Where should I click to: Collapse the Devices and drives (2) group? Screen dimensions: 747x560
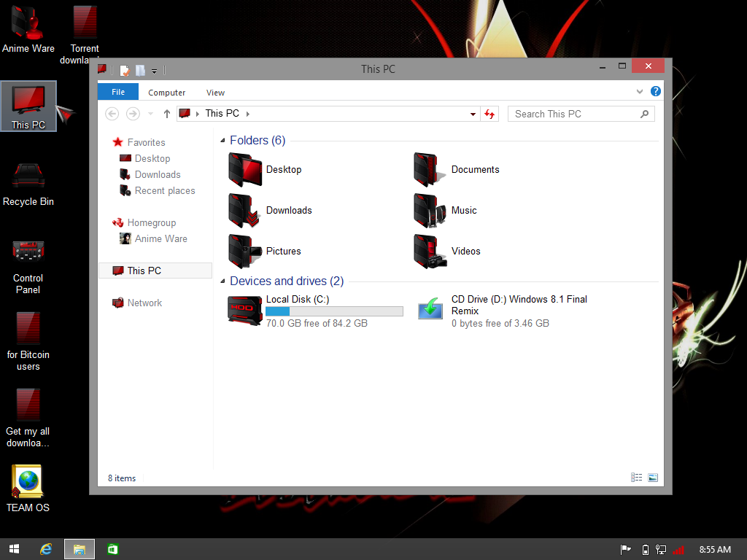tap(222, 281)
